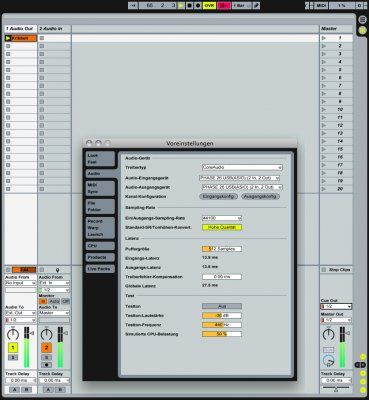Toggle track 2 activator button
This screenshot has height=400, width=369.
point(46,348)
